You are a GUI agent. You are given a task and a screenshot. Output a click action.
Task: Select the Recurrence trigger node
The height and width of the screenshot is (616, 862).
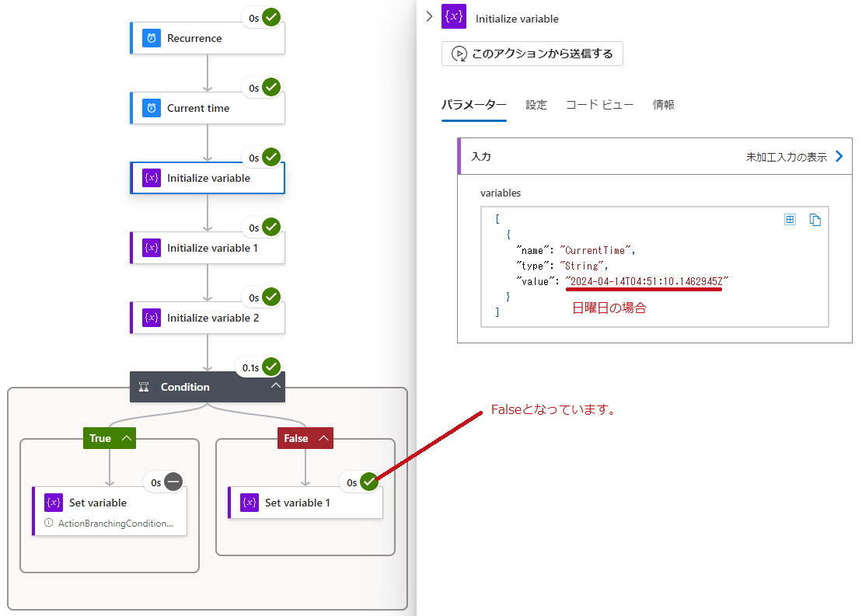click(208, 39)
